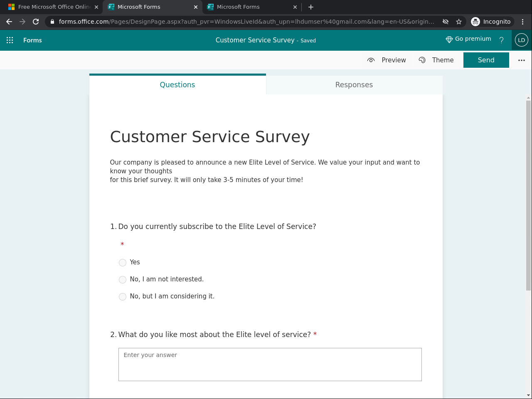
Task: Open Chrome's three-dot menu
Action: point(522,22)
